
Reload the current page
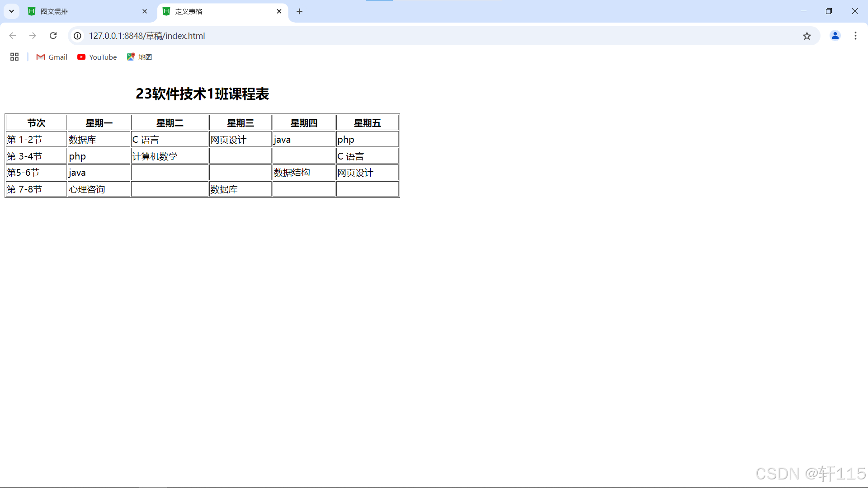[53, 36]
